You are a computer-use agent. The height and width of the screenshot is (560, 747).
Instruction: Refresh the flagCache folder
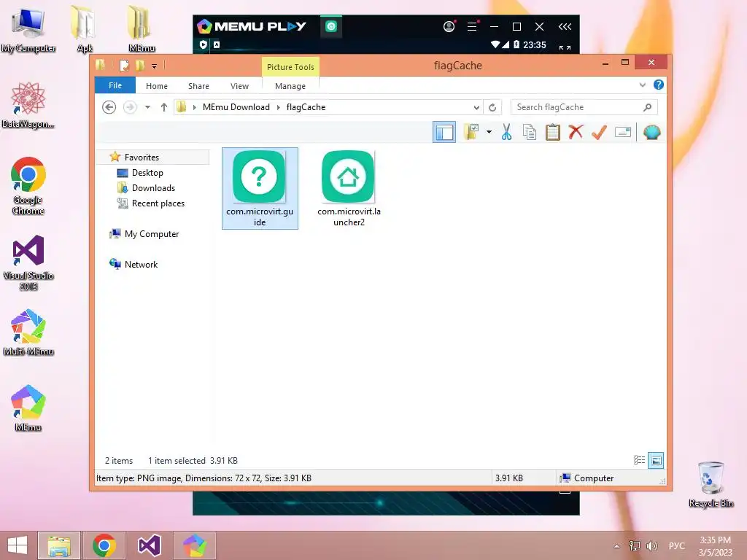click(x=492, y=108)
